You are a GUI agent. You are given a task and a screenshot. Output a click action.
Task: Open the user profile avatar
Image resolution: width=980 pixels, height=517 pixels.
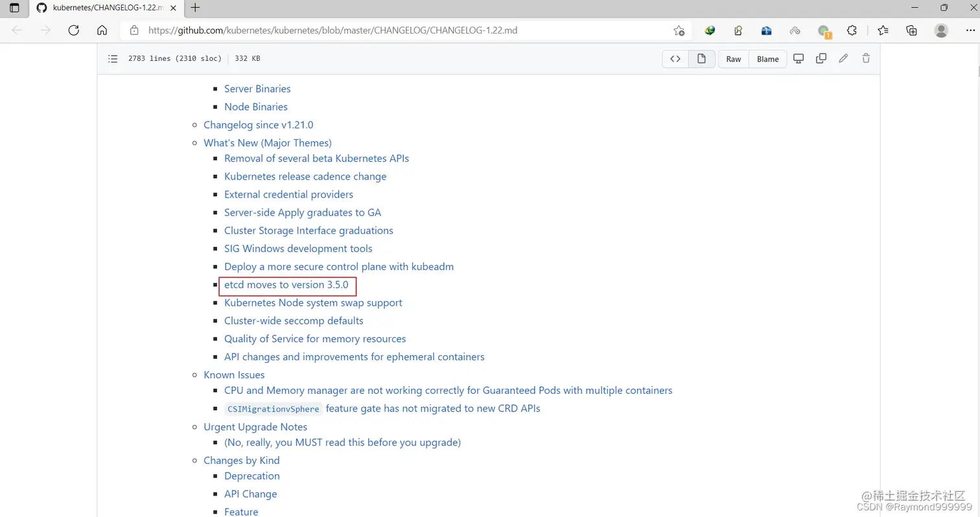(941, 30)
